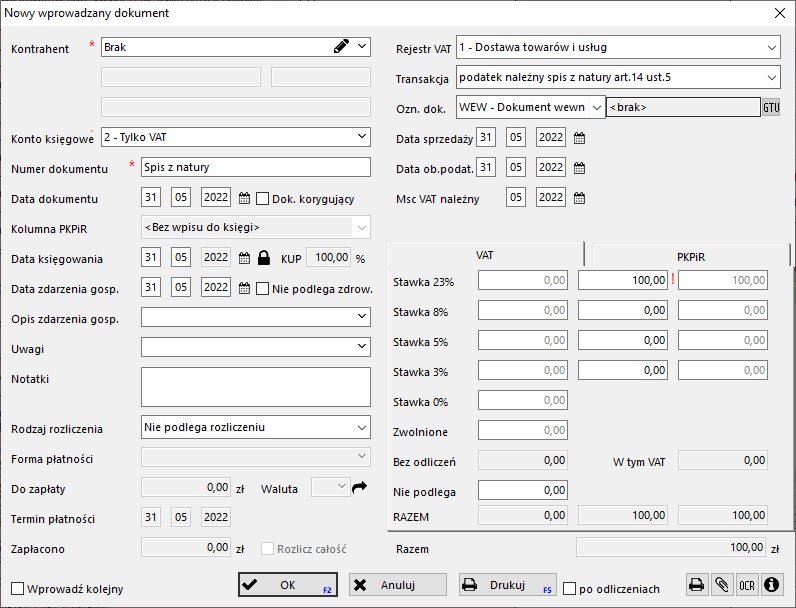Switch to the PKPiR tab
The width and height of the screenshot is (796, 608).
click(x=690, y=257)
